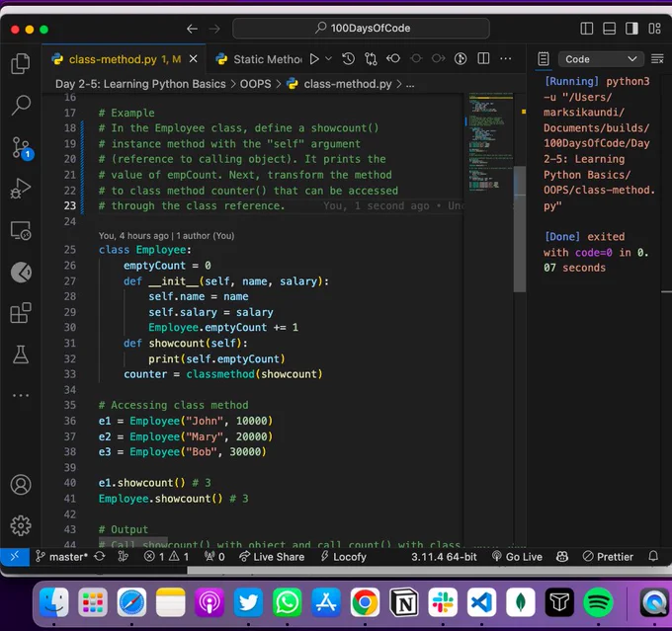
Task: Click the 100DaysOfCode command center search
Action: [361, 29]
